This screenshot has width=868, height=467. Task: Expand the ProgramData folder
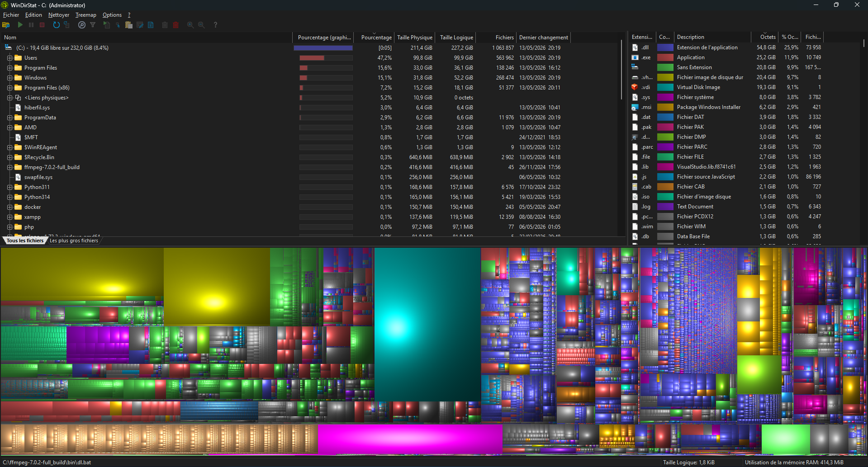point(9,118)
